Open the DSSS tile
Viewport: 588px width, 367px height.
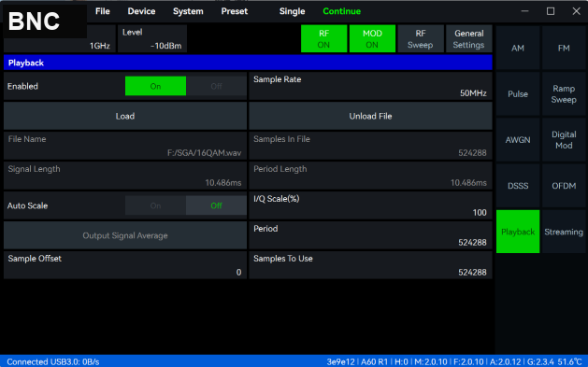518,186
